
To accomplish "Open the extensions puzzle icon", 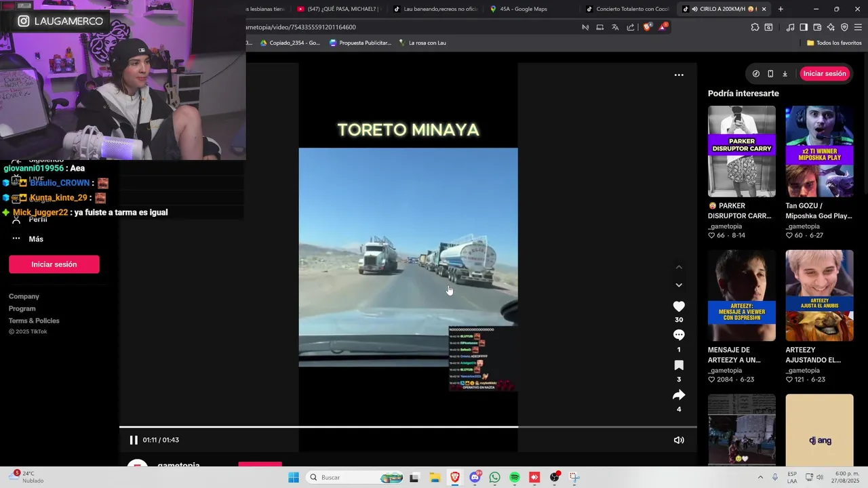I will (755, 27).
